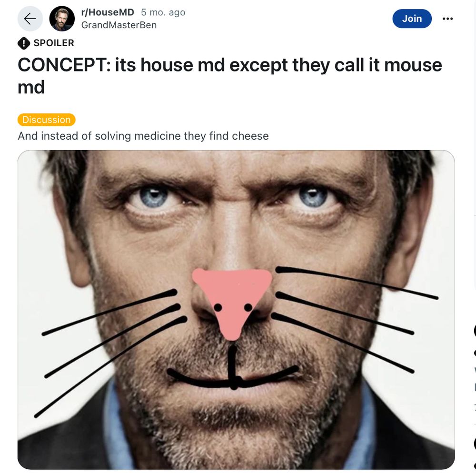Viewport: 476px width, 476px height.
Task: Open the mouse-face post image
Action: click(x=236, y=310)
